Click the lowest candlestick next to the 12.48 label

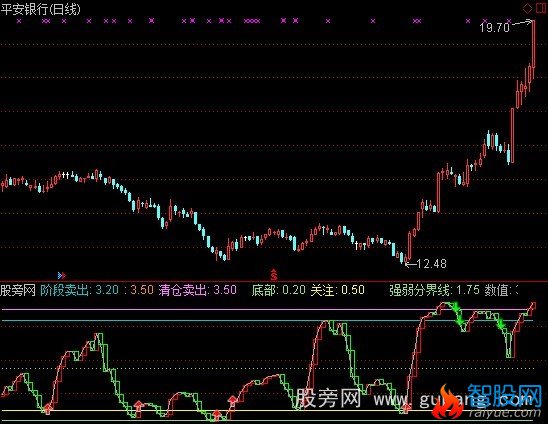405,259
